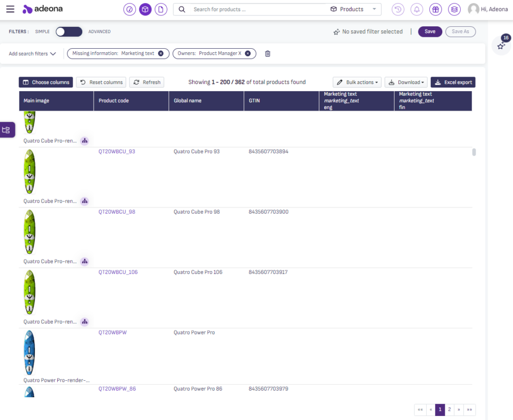Image resolution: width=513 pixels, height=420 pixels.
Task: Open product link QT20WBCU_106
Action: [x=118, y=272]
